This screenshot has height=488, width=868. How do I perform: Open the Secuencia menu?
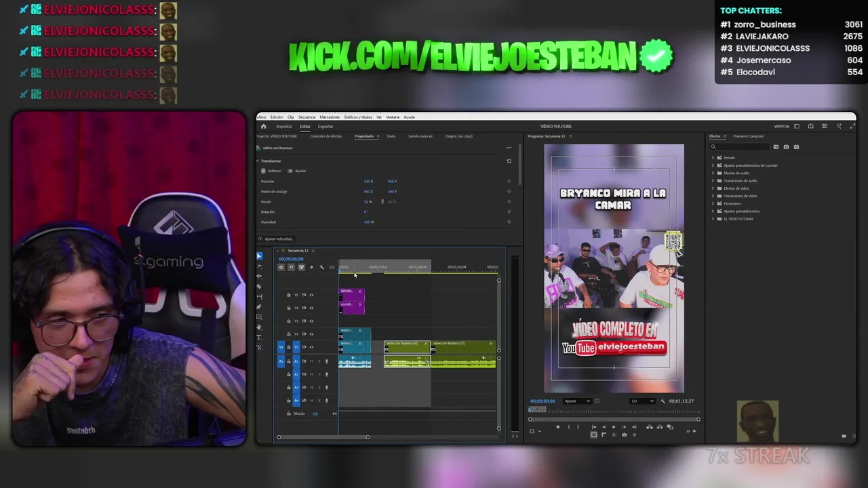[307, 117]
